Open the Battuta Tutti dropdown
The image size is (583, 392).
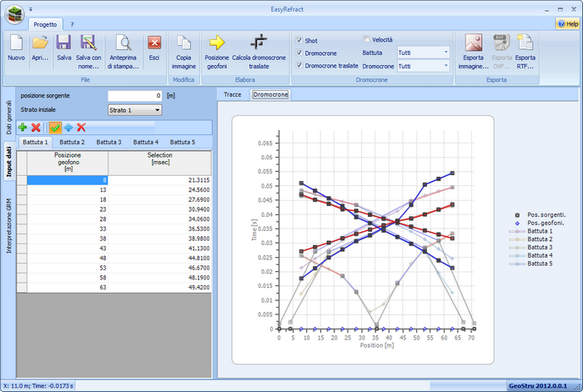[424, 53]
